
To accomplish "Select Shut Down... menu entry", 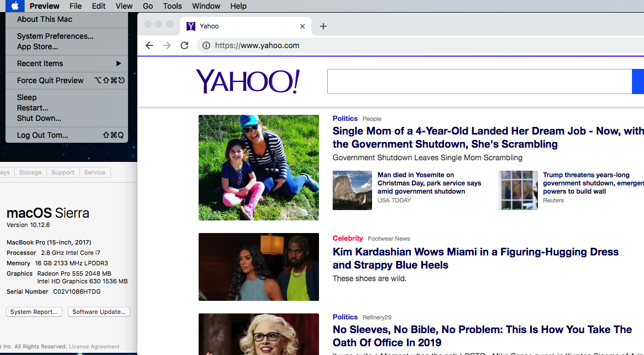I will [67, 118].
